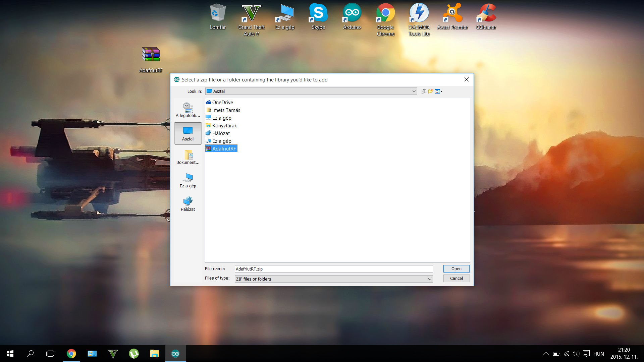Open Chrome from the taskbar
The height and width of the screenshot is (362, 644).
[71, 354]
